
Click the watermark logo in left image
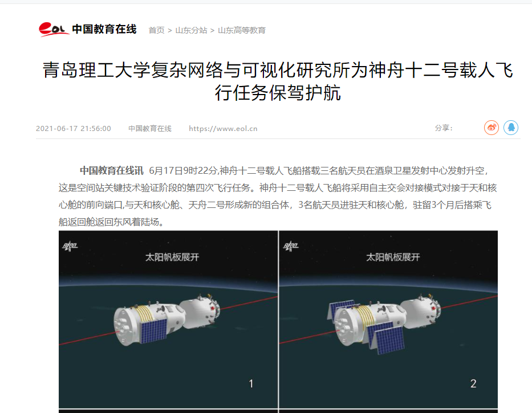point(70,246)
